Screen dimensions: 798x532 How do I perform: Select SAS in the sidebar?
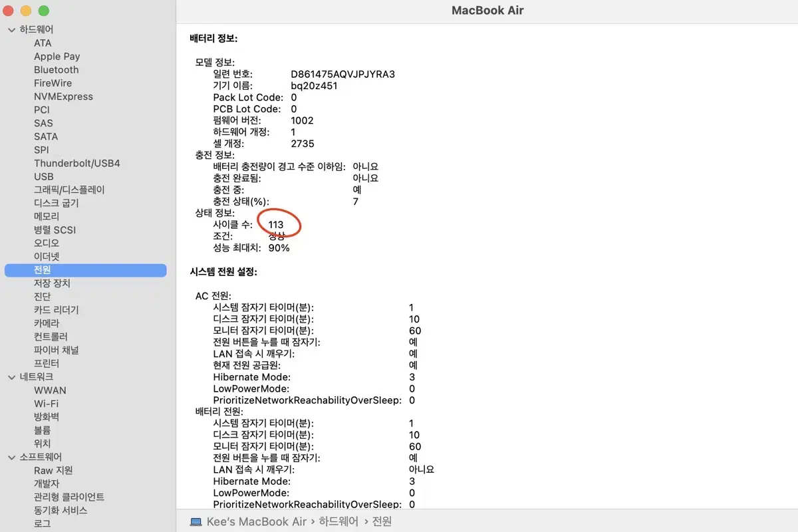[x=43, y=123]
